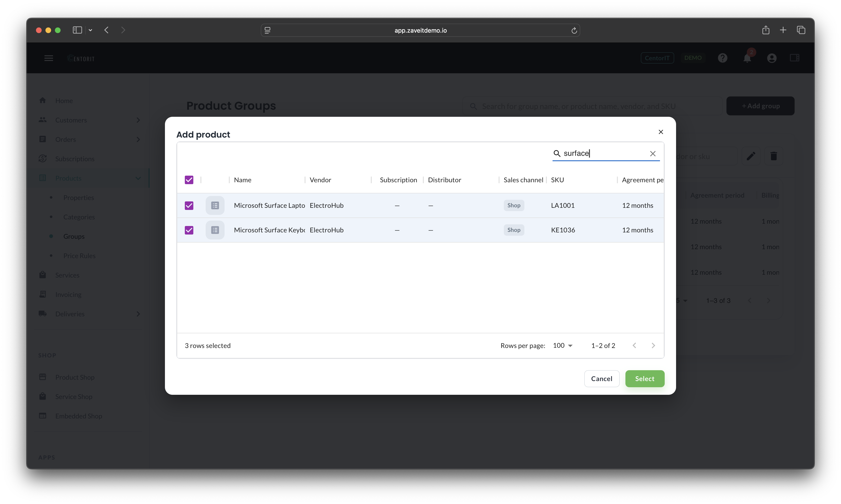Screen dimensions: 841x504
Task: Open Safari share menu
Action: [766, 30]
